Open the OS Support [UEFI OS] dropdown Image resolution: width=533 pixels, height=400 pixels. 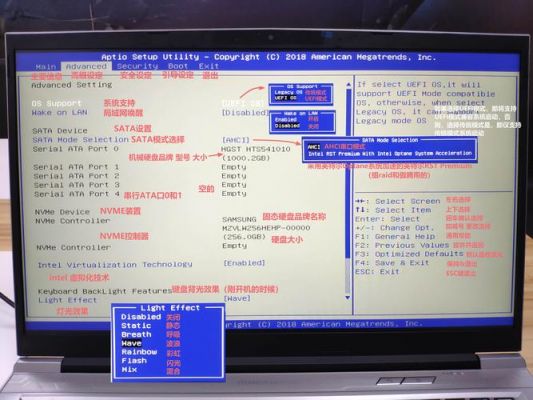(242, 103)
